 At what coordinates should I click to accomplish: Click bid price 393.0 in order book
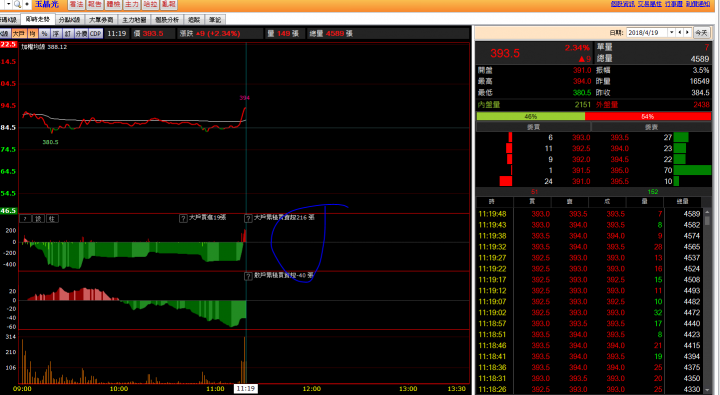click(x=581, y=137)
